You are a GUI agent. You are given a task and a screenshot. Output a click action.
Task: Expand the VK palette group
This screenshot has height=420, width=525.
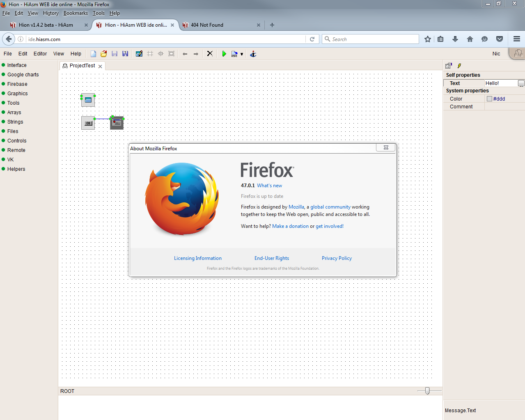click(10, 160)
